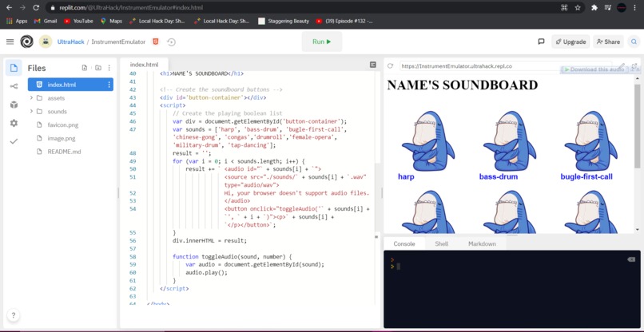
Task: Open the Packages cube icon
Action: pos(14,105)
